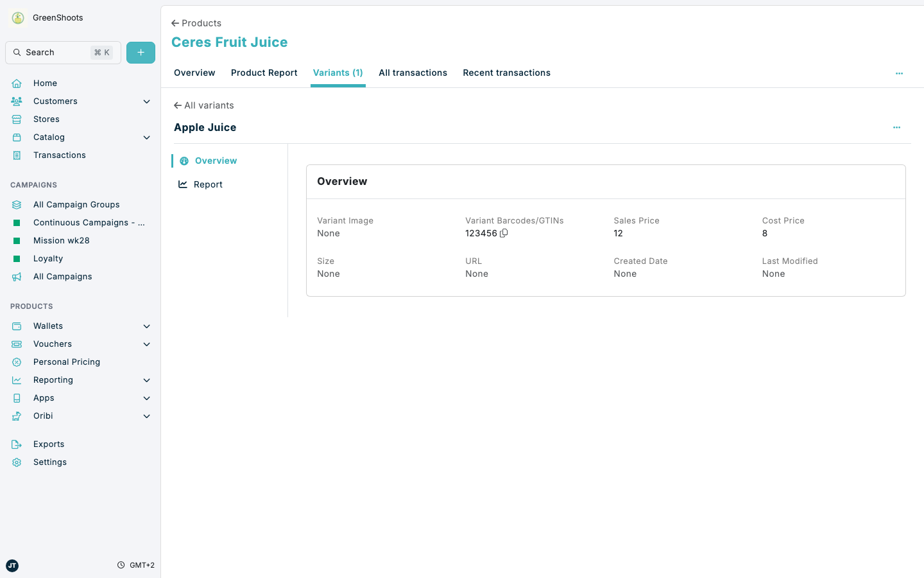Image resolution: width=924 pixels, height=578 pixels.
Task: Expand the Customers sidebar section
Action: 146,101
